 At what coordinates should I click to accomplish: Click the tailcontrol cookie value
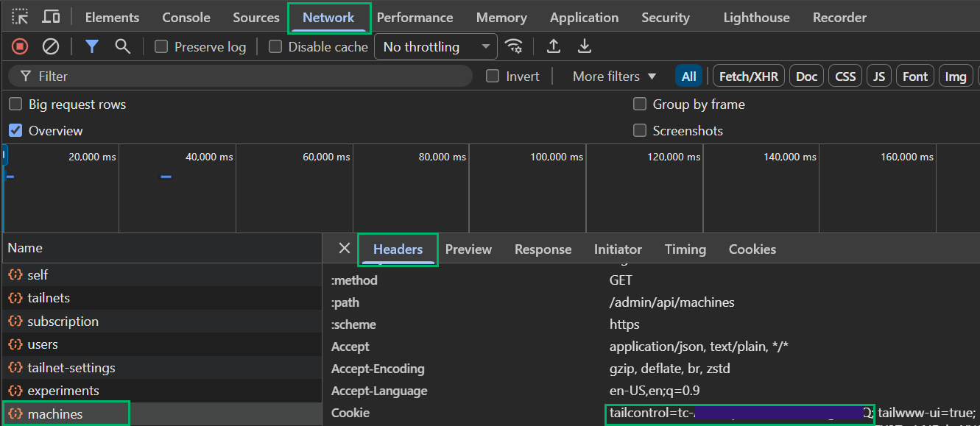pyautogui.click(x=741, y=413)
